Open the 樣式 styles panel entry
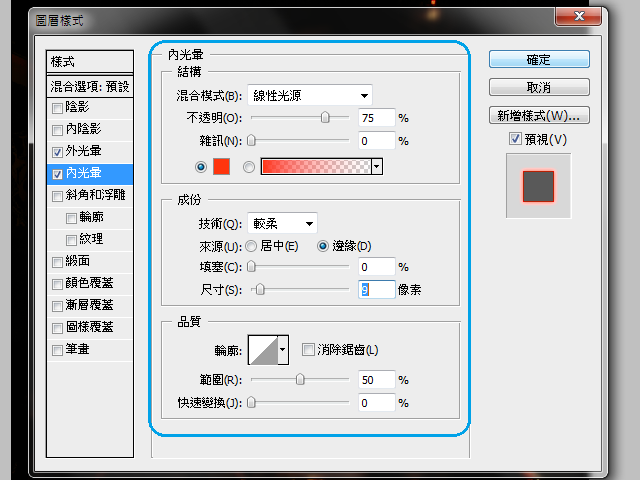Image resolution: width=640 pixels, height=480 pixels. (x=90, y=62)
